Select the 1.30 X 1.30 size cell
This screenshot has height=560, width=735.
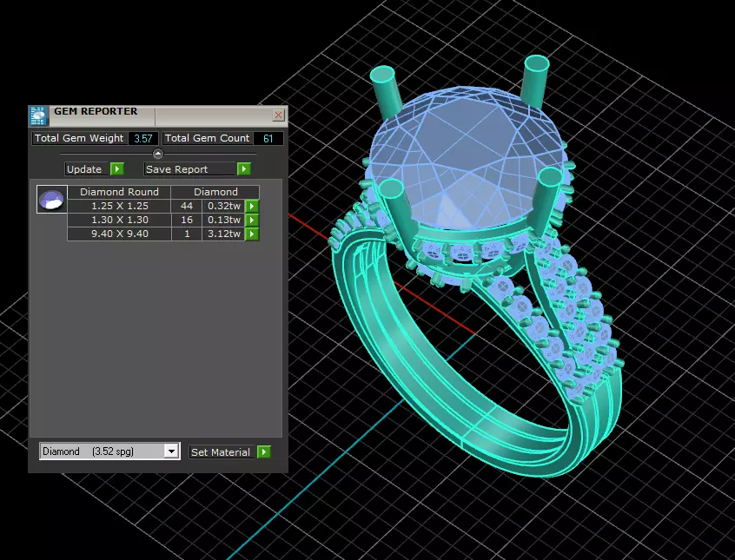click(120, 220)
